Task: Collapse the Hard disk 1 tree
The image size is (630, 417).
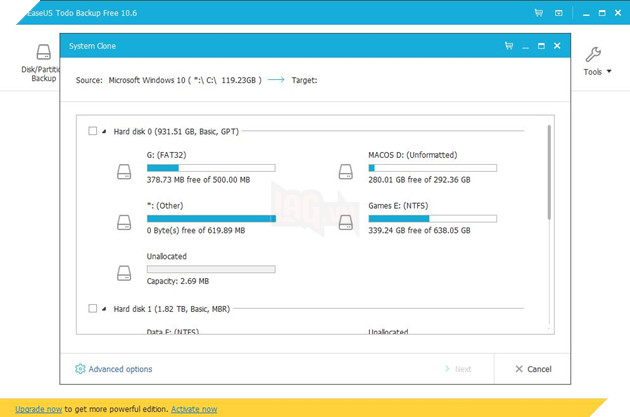Action: tap(104, 309)
